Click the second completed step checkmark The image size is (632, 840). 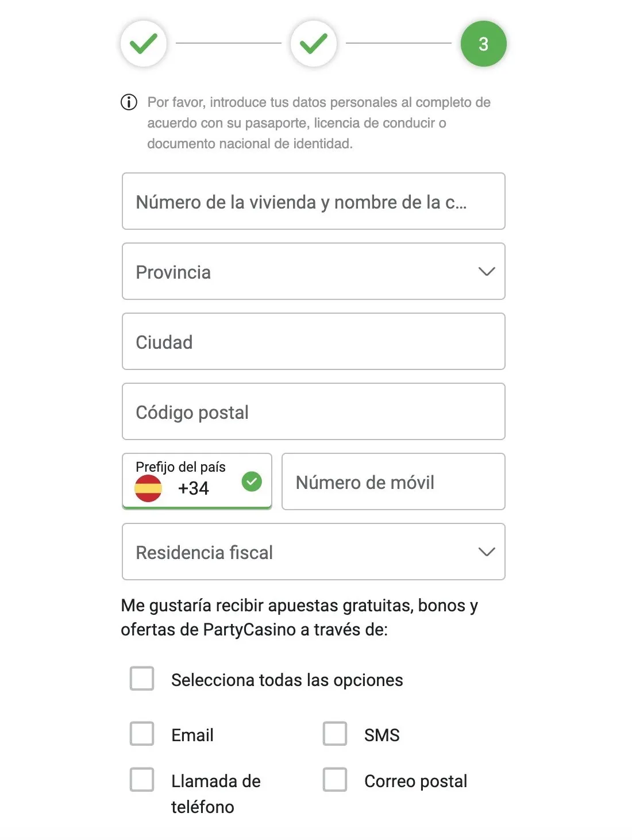(314, 44)
